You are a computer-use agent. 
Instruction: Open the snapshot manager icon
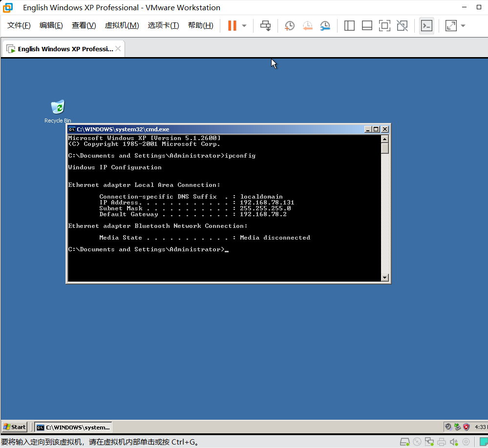pyautogui.click(x=325, y=25)
